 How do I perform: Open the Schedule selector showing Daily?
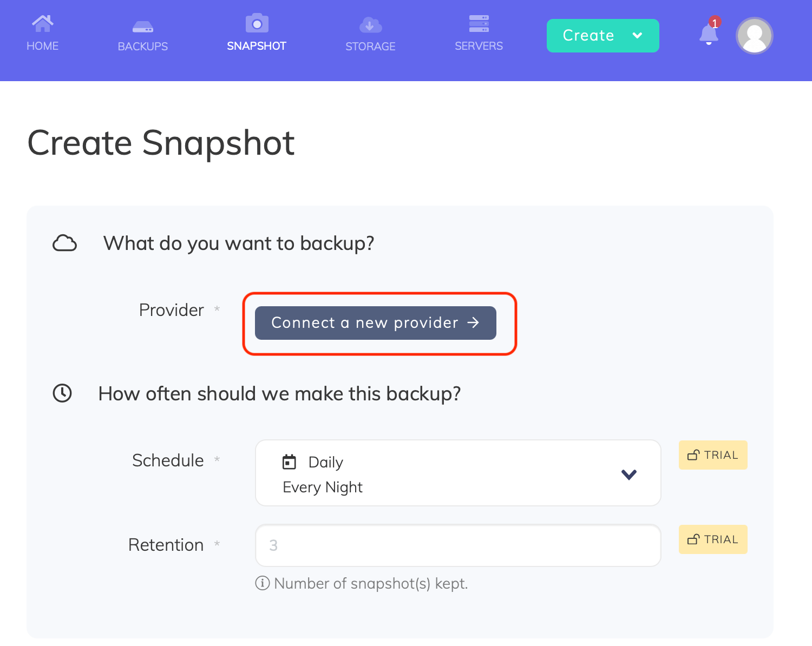click(x=457, y=472)
